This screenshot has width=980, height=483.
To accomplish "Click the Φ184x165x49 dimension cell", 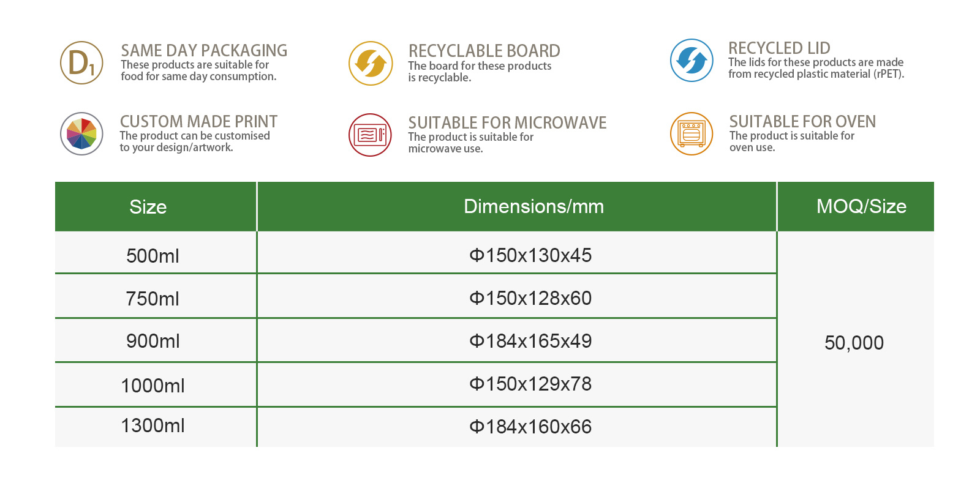I will point(517,340).
